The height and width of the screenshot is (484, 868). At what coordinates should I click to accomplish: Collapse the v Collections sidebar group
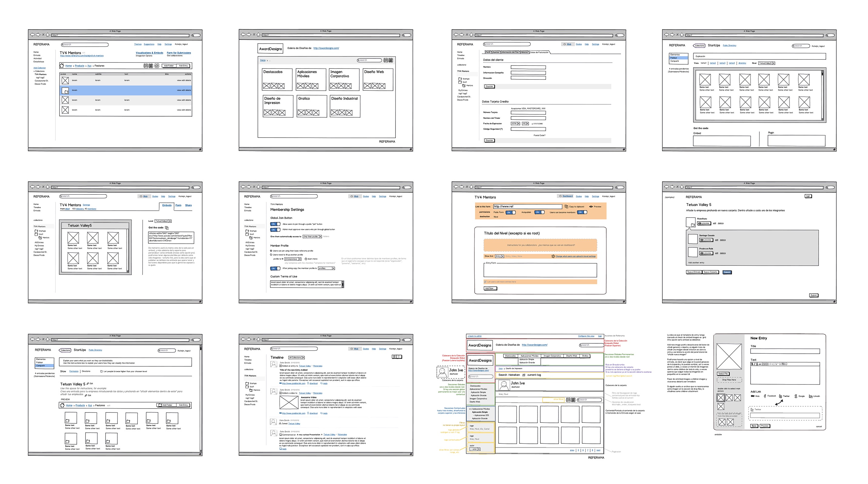[39, 71]
